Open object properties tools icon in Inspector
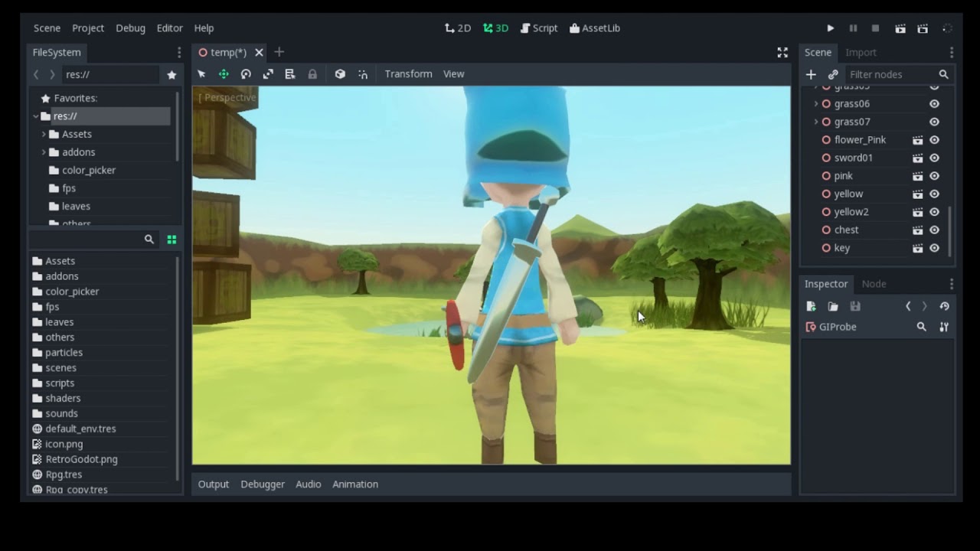This screenshot has width=980, height=551. click(x=944, y=327)
